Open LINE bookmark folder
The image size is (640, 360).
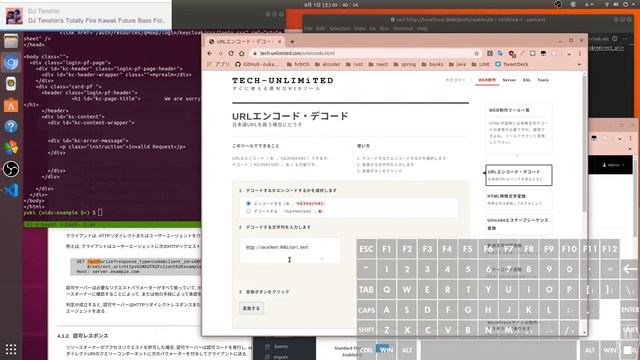point(480,64)
